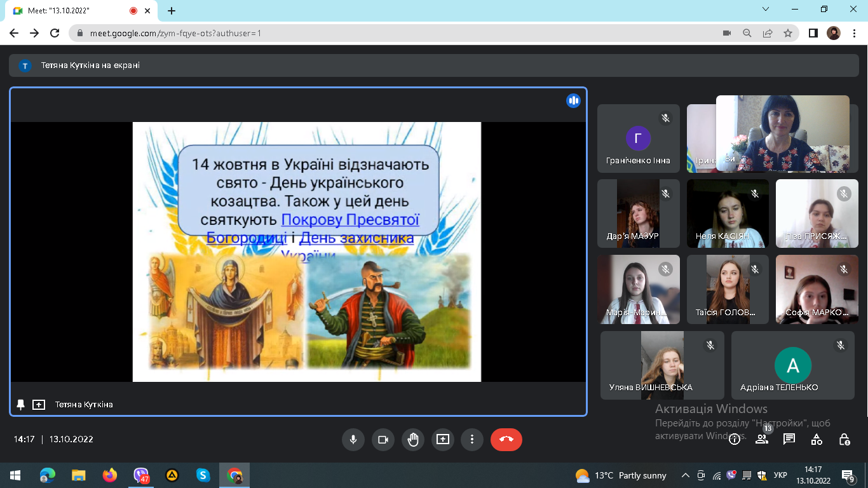
Task: Show hidden system tray icons
Action: (686, 475)
